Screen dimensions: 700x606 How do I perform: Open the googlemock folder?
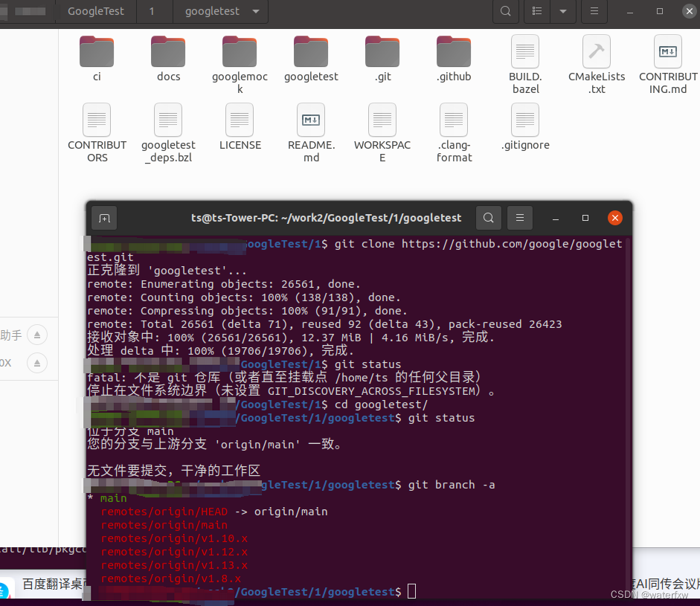(x=240, y=65)
